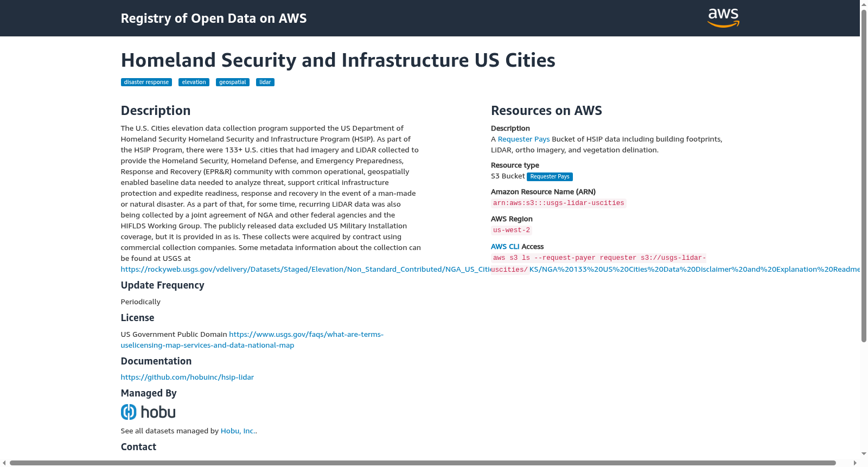The image size is (868, 467).
Task: Click the us-west-2 region value
Action: [512, 231]
